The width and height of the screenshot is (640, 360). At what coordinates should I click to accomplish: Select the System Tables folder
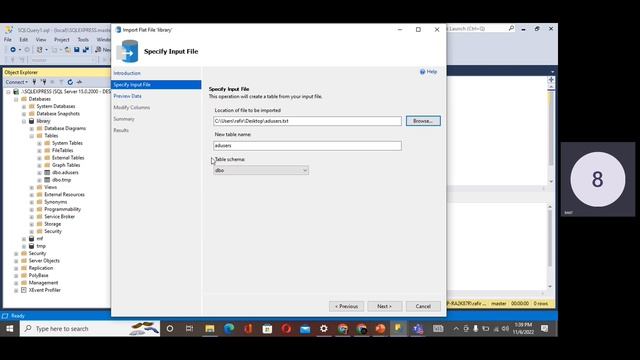(x=67, y=143)
